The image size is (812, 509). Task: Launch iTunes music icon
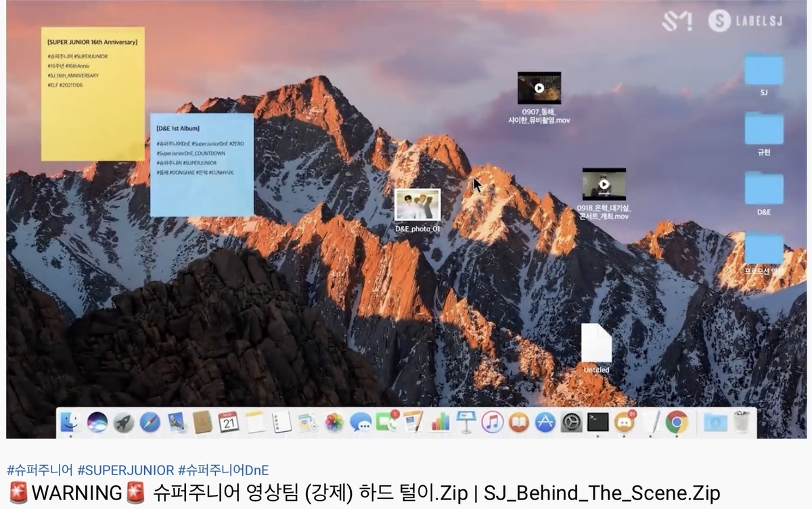[492, 422]
